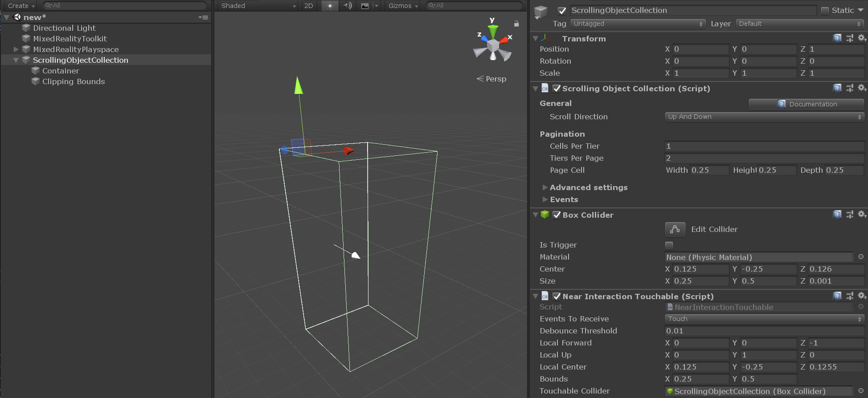This screenshot has height=398, width=868.
Task: Toggle the Static checkbox
Action: (x=825, y=11)
